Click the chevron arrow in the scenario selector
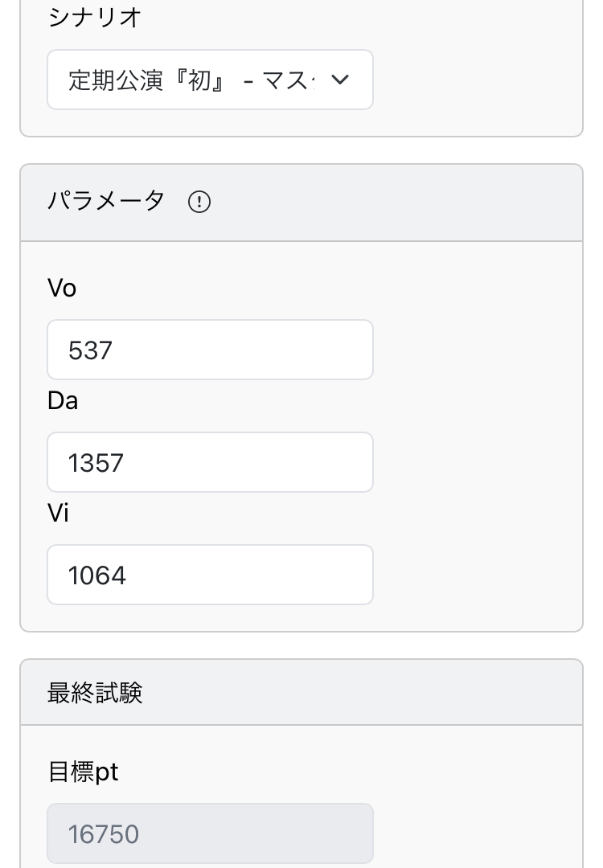Image resolution: width=603 pixels, height=868 pixels. tap(340, 80)
